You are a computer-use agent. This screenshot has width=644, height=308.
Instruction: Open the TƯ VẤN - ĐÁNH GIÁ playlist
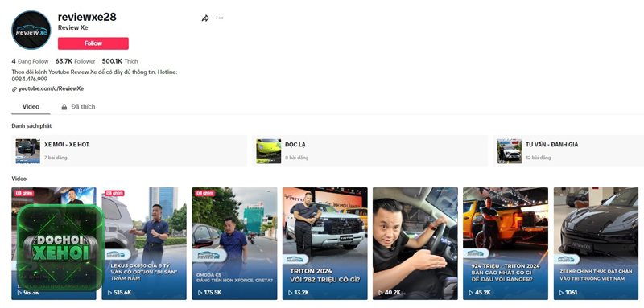(x=568, y=151)
